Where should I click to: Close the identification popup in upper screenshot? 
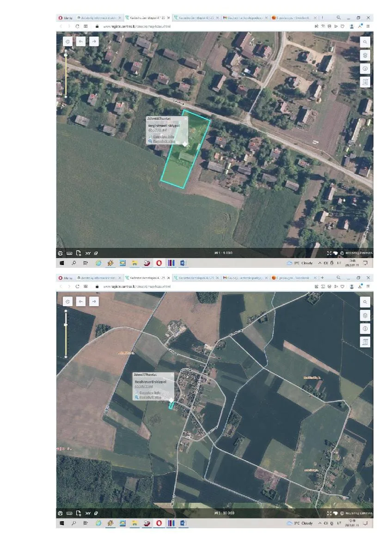(185, 119)
